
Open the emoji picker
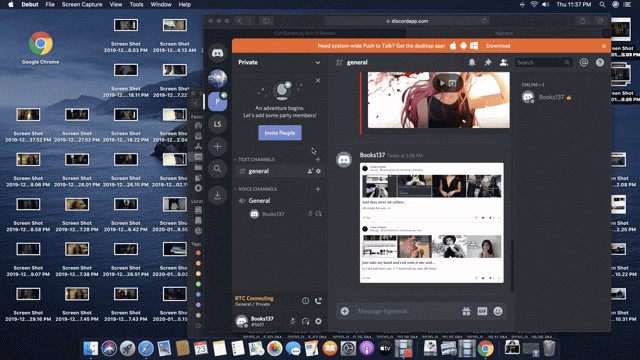[x=498, y=311]
